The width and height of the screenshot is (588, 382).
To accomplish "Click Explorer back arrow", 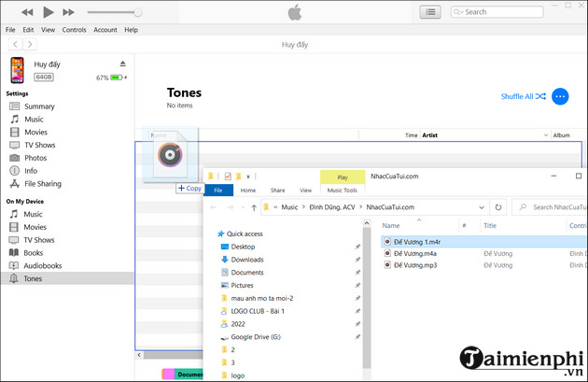I will coord(214,207).
